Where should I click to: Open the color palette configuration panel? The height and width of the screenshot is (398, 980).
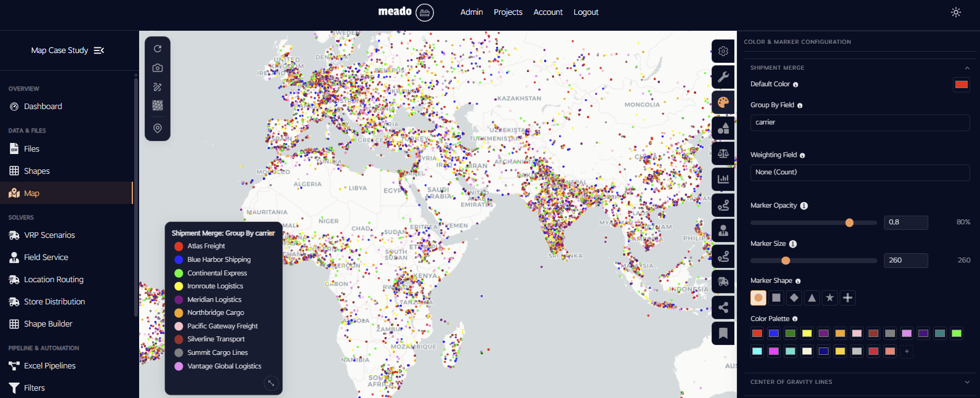(723, 102)
